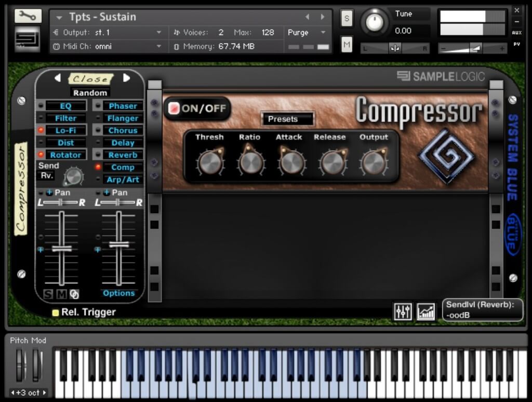
Task: Click the left mic Pan slider
Action: [61, 203]
